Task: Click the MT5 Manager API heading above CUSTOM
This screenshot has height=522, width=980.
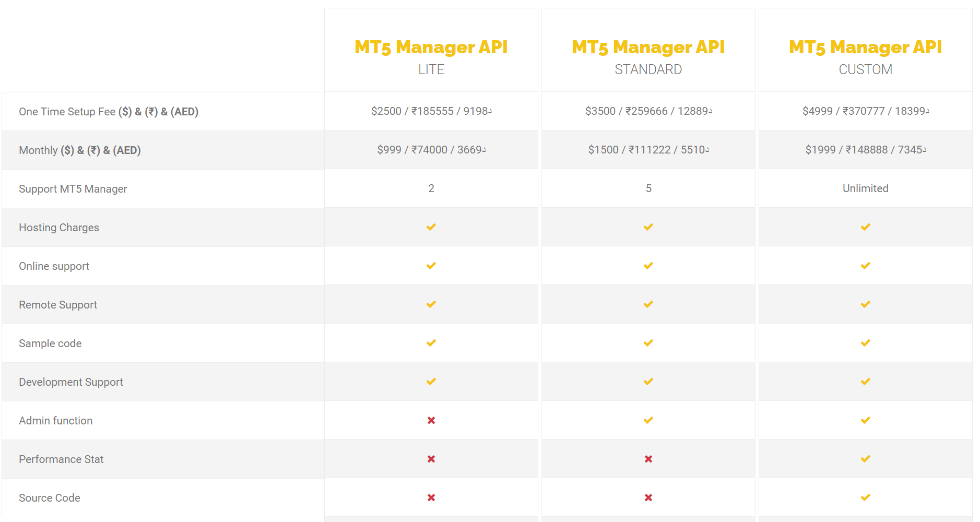Action: (x=865, y=47)
